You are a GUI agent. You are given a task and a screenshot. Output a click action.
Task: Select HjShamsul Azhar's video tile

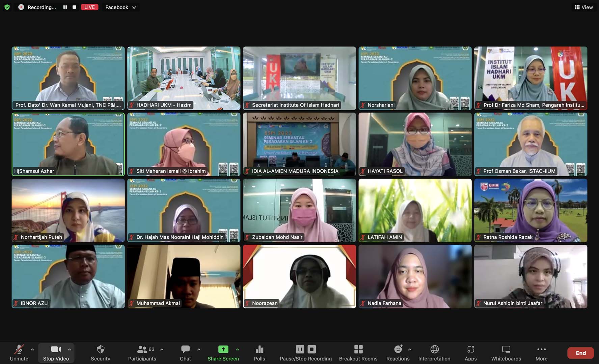click(x=68, y=144)
